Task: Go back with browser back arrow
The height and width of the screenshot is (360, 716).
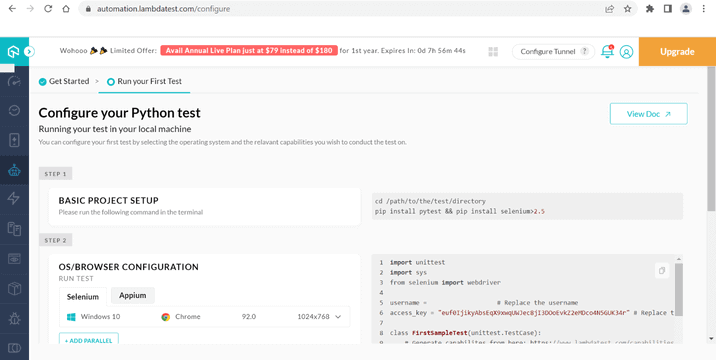Action: [12, 9]
